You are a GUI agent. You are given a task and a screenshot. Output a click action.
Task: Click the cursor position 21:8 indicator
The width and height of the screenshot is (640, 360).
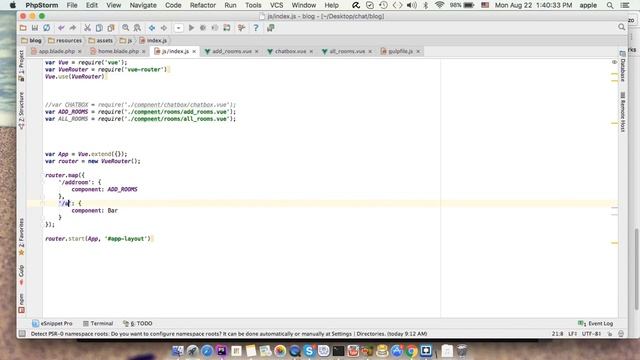coord(558,333)
